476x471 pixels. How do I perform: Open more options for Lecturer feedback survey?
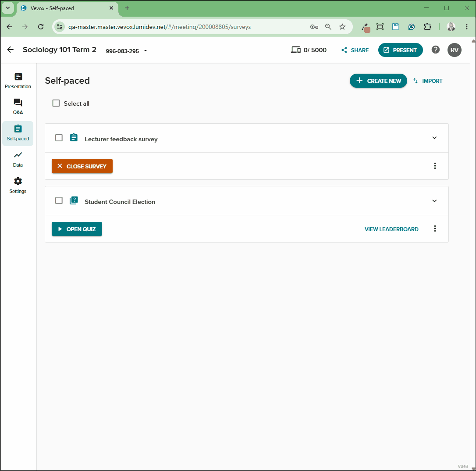435,166
